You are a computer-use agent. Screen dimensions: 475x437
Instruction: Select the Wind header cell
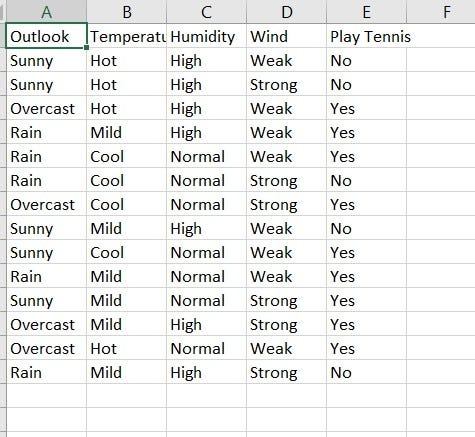286,36
